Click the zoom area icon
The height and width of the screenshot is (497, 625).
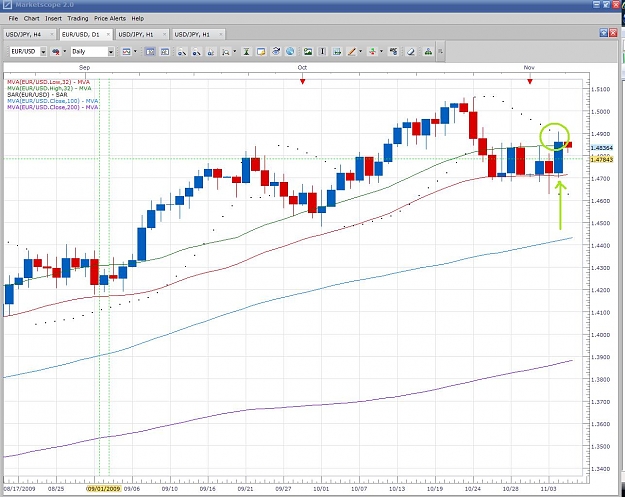click(x=226, y=51)
